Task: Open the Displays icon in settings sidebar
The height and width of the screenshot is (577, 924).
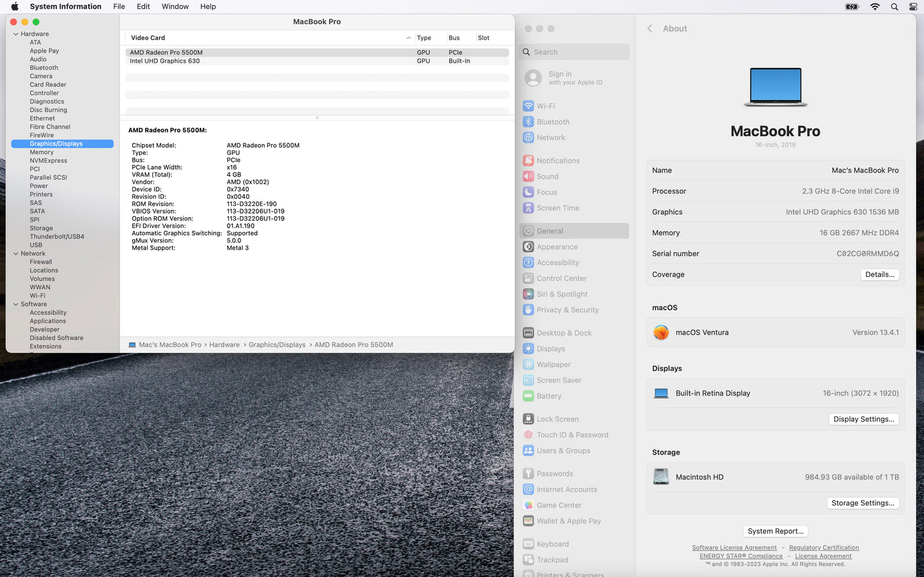Action: pos(528,349)
